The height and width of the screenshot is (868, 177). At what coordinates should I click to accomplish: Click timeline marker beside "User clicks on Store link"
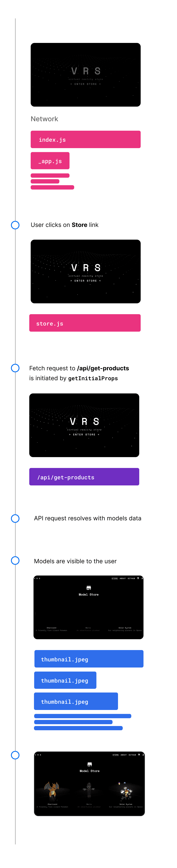point(15,225)
